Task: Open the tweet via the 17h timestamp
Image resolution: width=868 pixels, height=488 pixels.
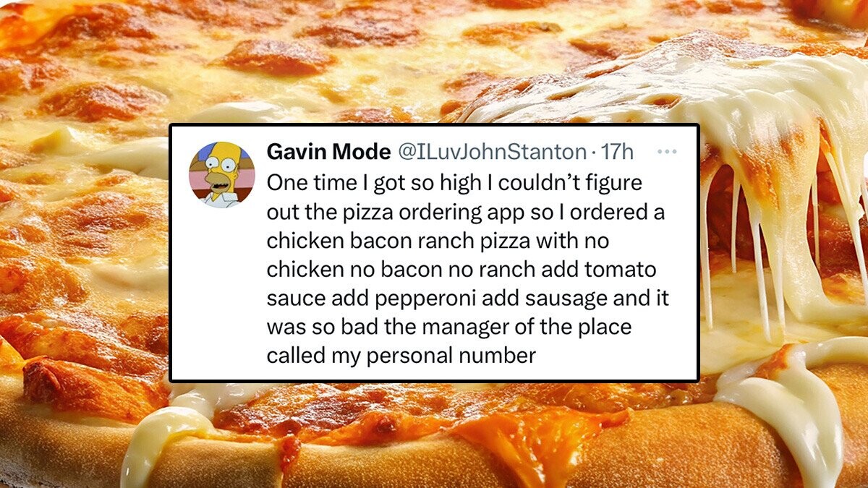Action: [x=617, y=152]
